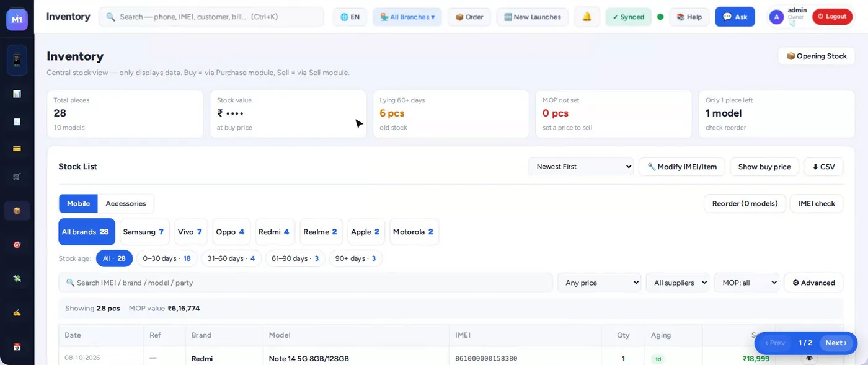Open Opening Stock

click(x=817, y=56)
